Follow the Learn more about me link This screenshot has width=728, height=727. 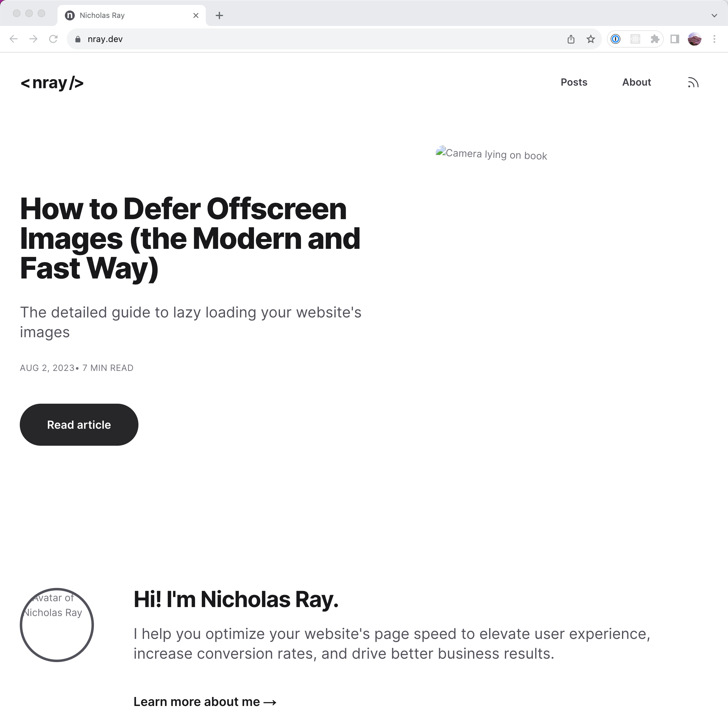tap(205, 701)
